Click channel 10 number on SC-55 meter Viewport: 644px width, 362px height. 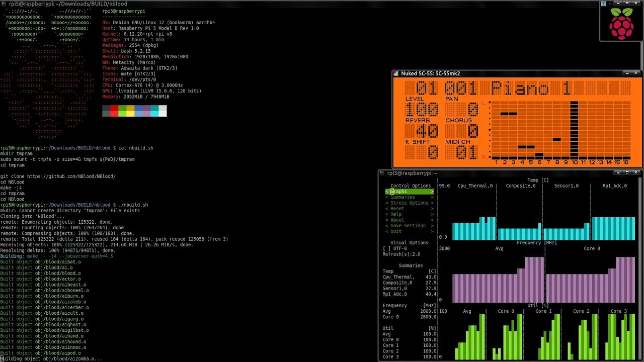[574, 162]
